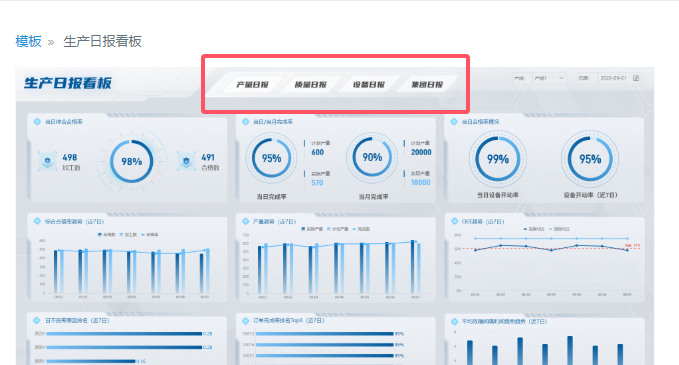Click the 当月完成率 label

pos(373,197)
